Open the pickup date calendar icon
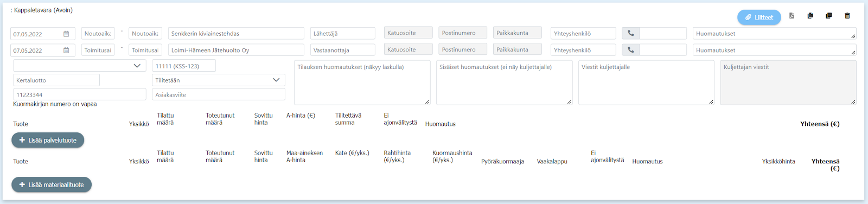The image size is (868, 204). click(66, 34)
